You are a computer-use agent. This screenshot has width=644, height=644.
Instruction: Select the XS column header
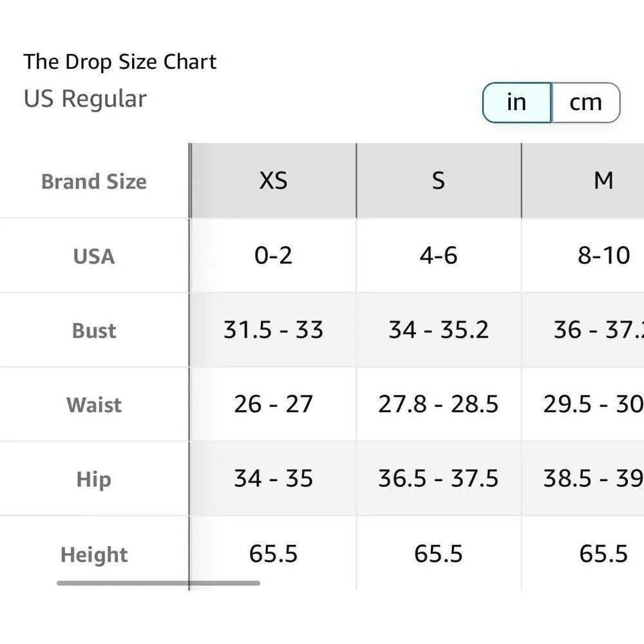point(273,181)
